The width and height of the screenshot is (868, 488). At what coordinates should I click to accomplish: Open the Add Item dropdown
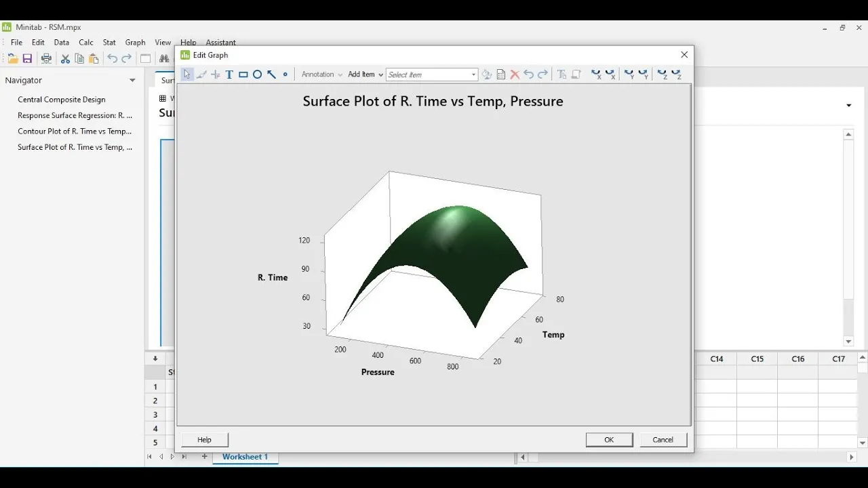(x=366, y=75)
